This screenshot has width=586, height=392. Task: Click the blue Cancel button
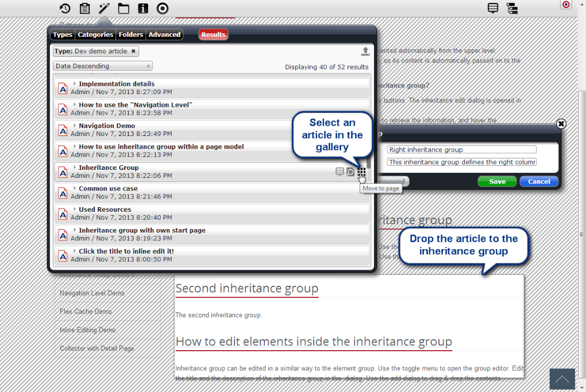[539, 181]
